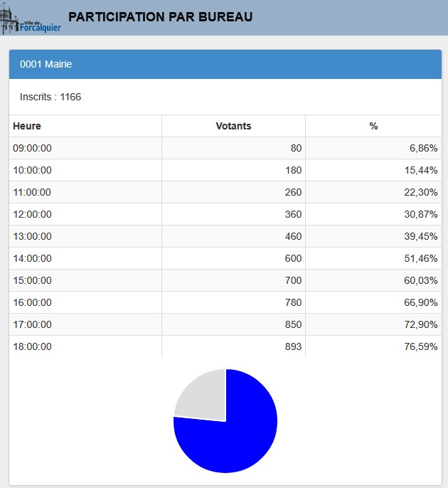Image resolution: width=448 pixels, height=488 pixels.
Task: Select the 09:00:00 table row
Action: coord(225,148)
